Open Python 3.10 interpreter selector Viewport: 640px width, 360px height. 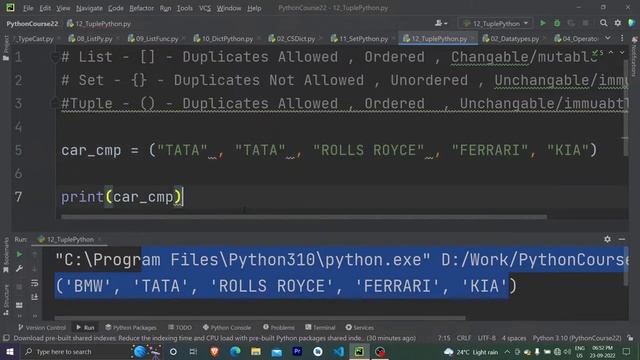click(x=577, y=338)
